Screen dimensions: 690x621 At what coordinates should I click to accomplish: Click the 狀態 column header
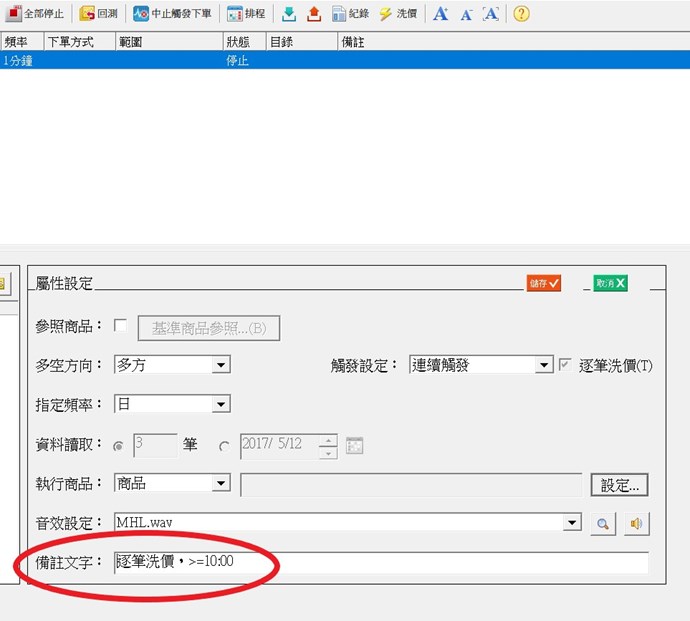(243, 42)
